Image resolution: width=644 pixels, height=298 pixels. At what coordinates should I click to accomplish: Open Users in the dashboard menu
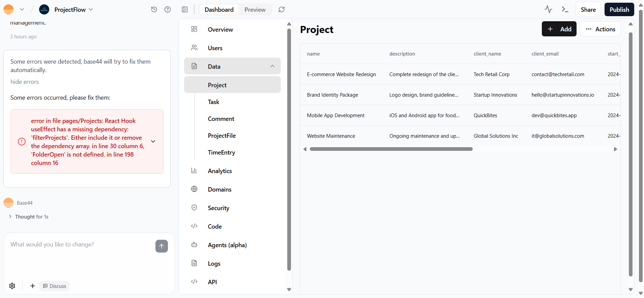coord(232,48)
